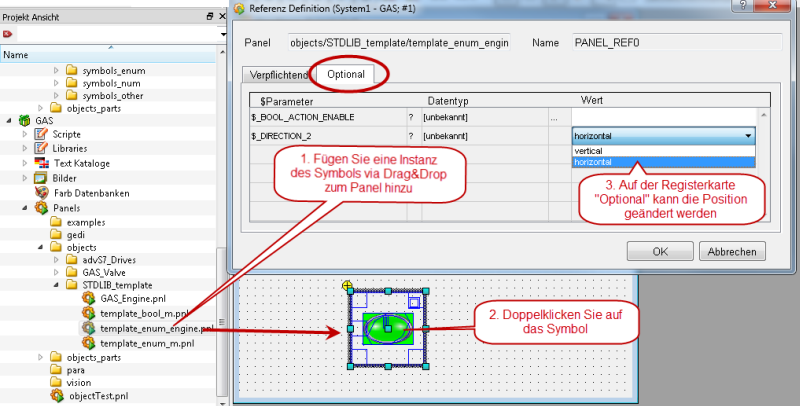
Task: Select the Optional tab
Action: point(346,74)
